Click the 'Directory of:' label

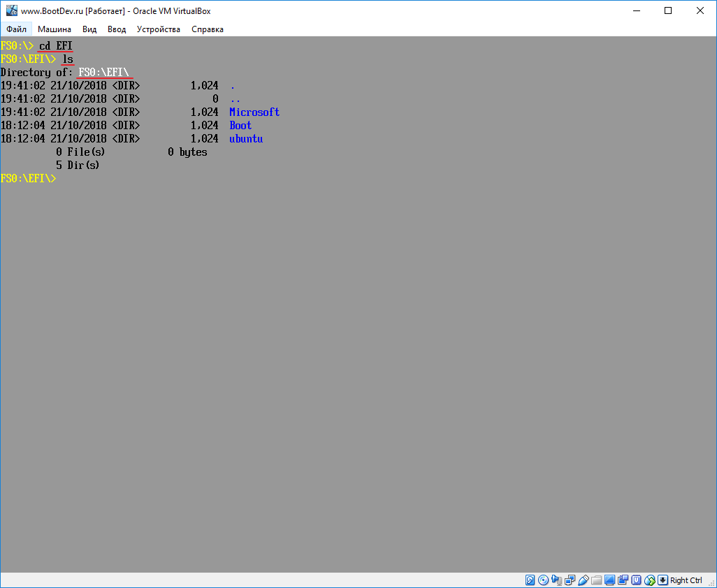36,73
